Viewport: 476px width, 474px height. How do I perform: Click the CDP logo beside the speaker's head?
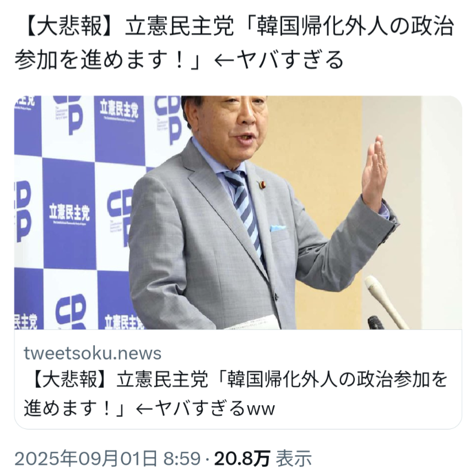click(x=169, y=120)
